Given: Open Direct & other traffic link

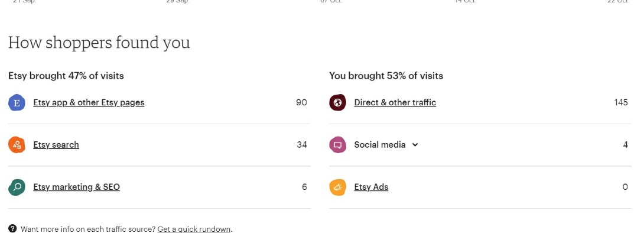Looking at the screenshot, I should pyautogui.click(x=395, y=103).
